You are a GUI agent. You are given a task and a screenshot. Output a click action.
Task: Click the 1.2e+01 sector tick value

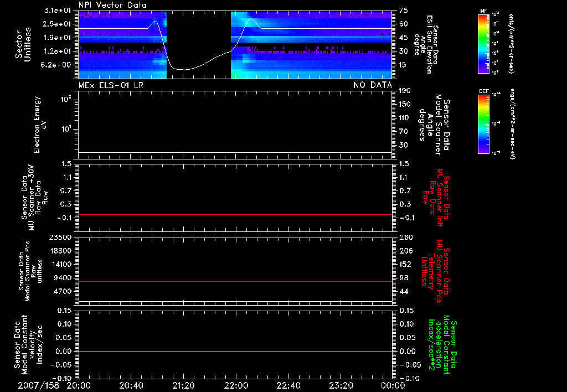(x=57, y=51)
